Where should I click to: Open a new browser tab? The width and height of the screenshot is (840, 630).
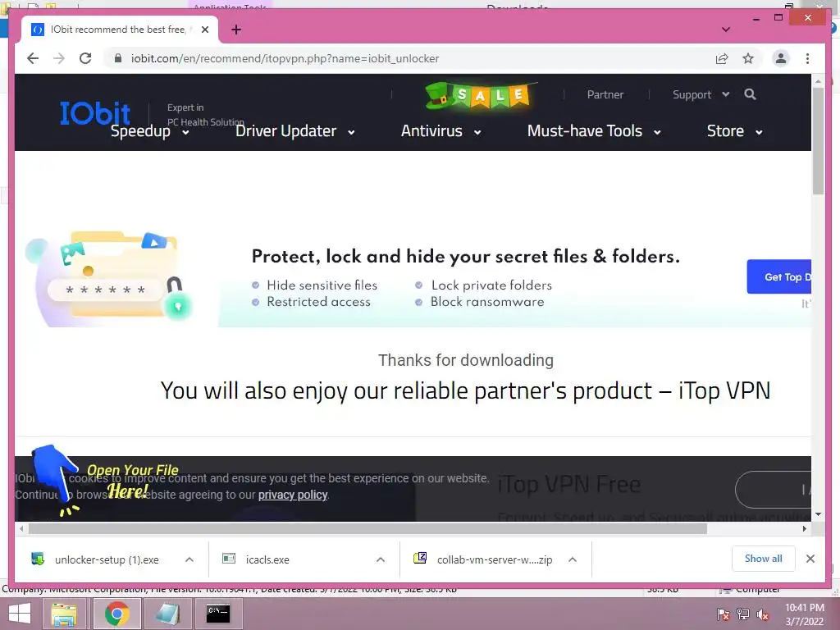tap(236, 30)
